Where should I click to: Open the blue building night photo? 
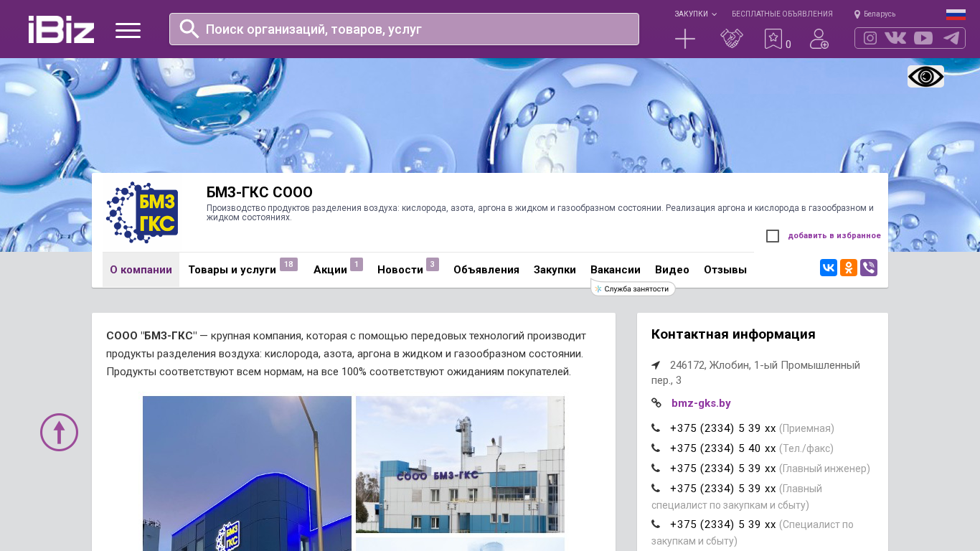(x=247, y=474)
